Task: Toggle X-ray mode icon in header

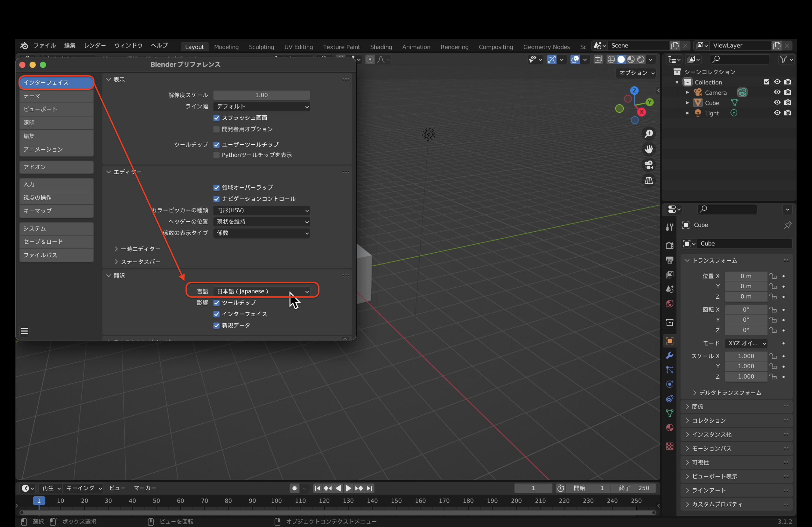Action: coord(598,60)
